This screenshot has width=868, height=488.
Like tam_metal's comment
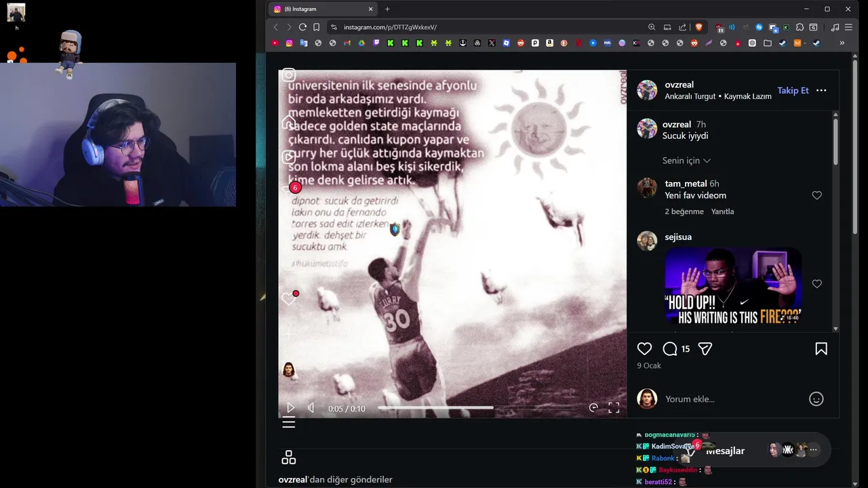[x=816, y=195]
